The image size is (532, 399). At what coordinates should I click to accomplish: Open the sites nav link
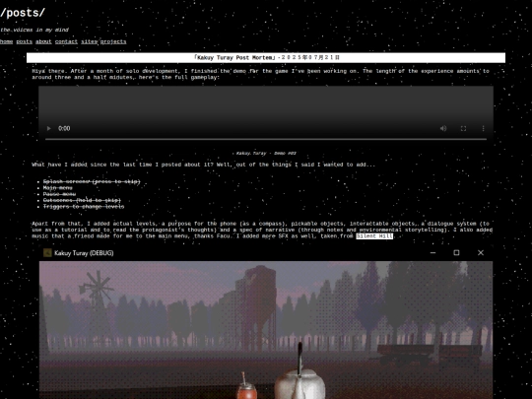point(89,41)
